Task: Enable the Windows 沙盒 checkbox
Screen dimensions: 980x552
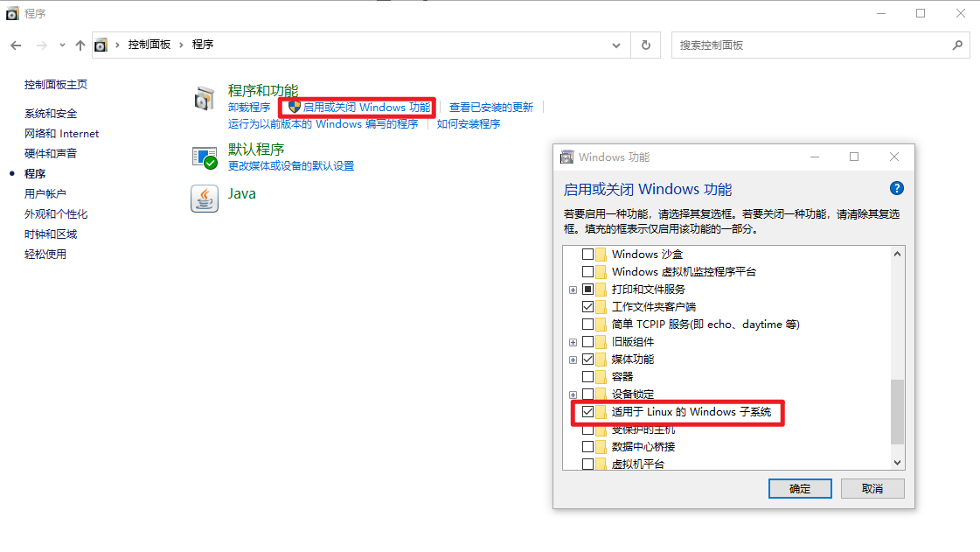Action: (587, 255)
